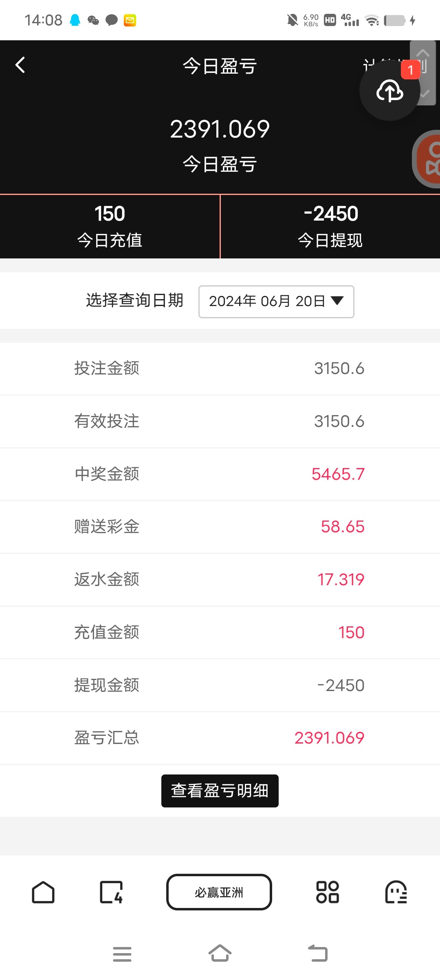The width and height of the screenshot is (440, 980).
Task: Tap the back arrow in the header
Action: click(x=20, y=65)
